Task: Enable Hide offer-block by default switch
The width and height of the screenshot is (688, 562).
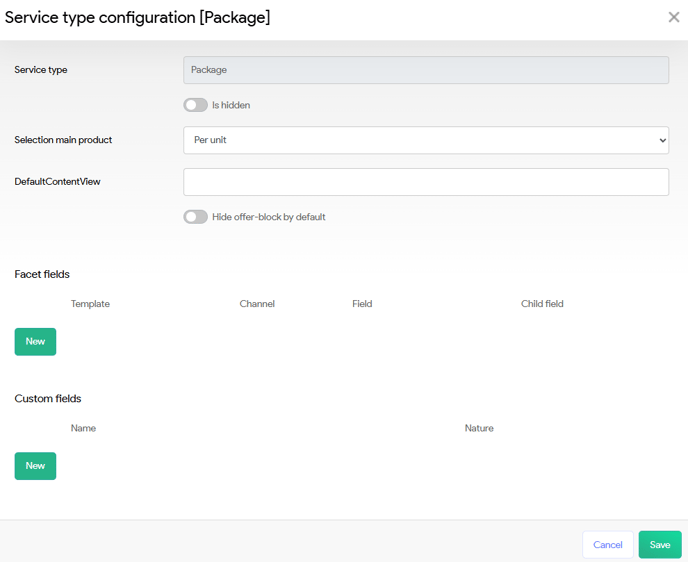Action: click(195, 217)
